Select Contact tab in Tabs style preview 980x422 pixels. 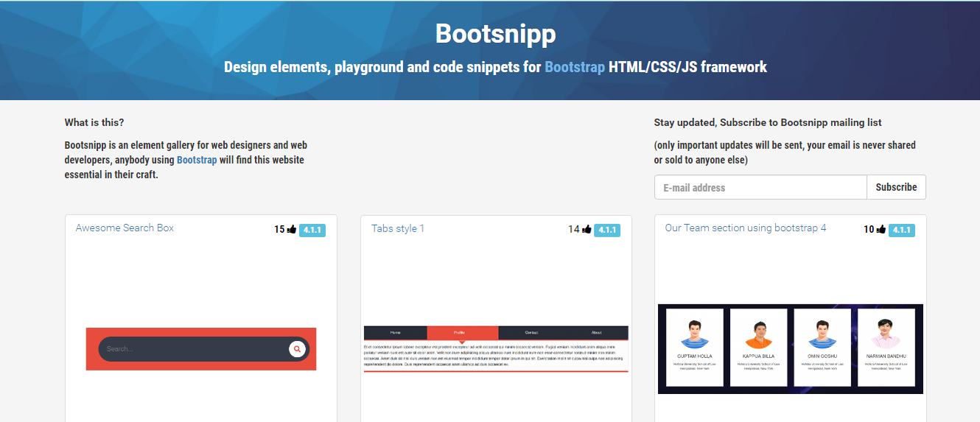coord(531,333)
